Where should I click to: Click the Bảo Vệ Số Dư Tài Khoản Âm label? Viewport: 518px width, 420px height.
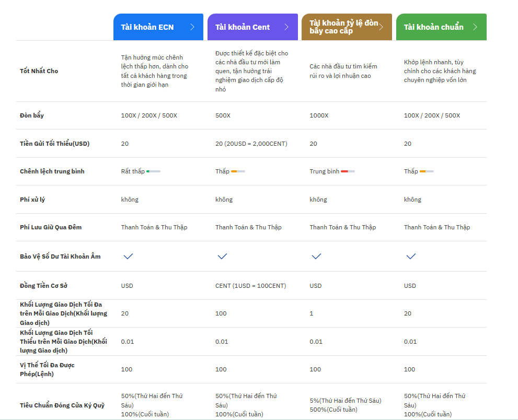click(x=60, y=256)
